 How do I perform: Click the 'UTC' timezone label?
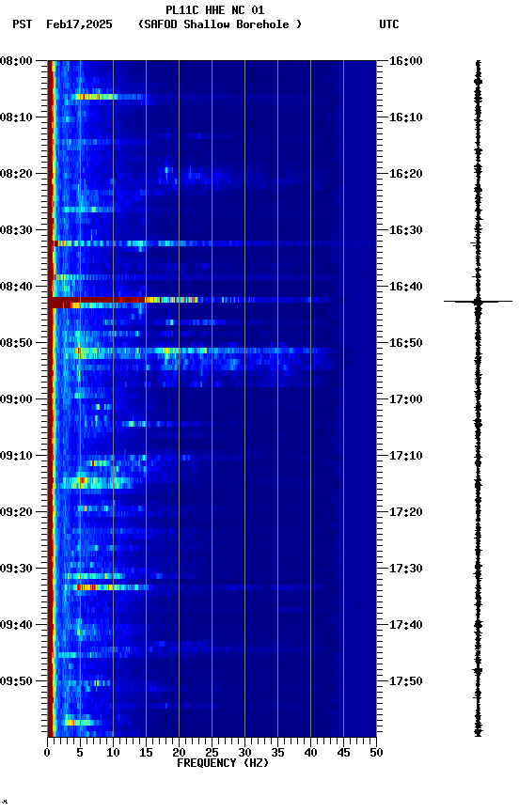[389, 24]
